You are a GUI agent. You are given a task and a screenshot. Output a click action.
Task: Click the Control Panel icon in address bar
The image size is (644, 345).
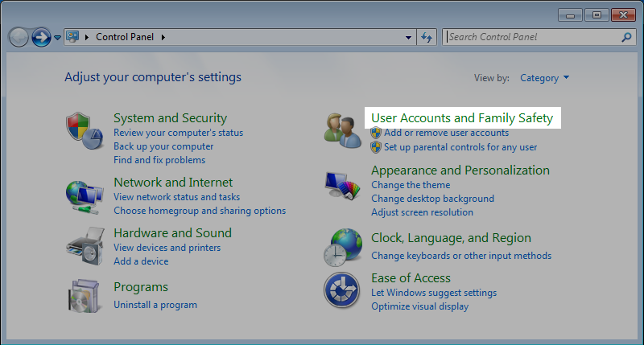[72, 37]
